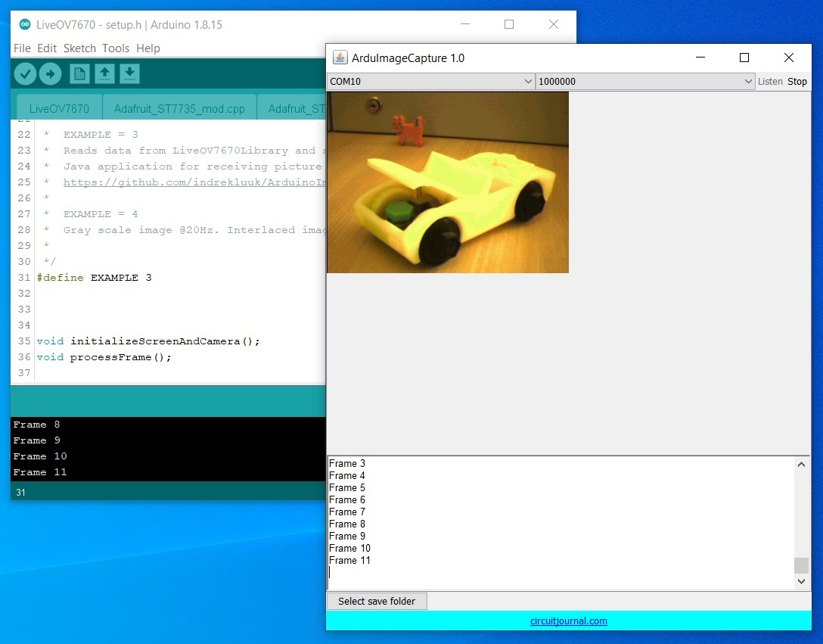The height and width of the screenshot is (644, 823).
Task: Click the Upload arrow icon
Action: click(51, 73)
